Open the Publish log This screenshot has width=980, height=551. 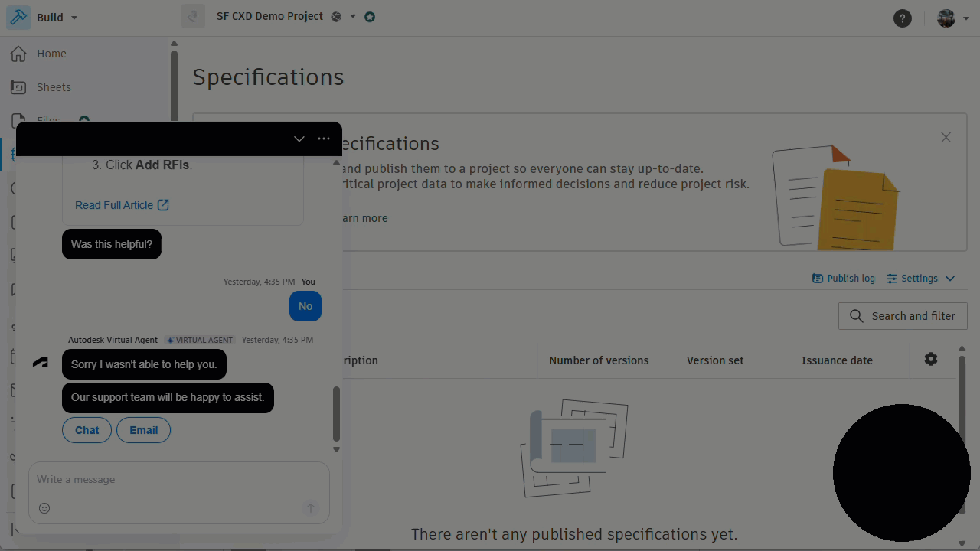(843, 279)
